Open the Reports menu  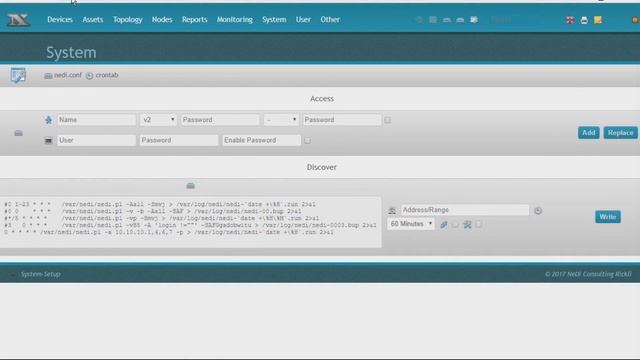[194, 20]
